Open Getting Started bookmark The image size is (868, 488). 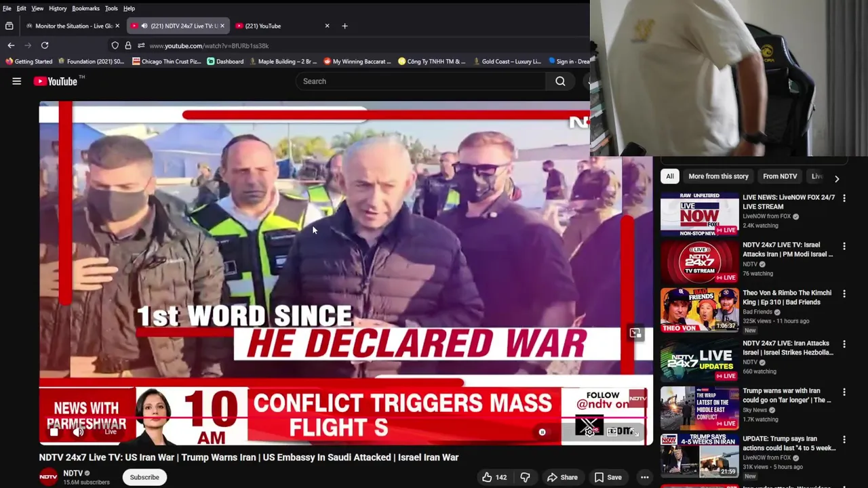(x=28, y=62)
